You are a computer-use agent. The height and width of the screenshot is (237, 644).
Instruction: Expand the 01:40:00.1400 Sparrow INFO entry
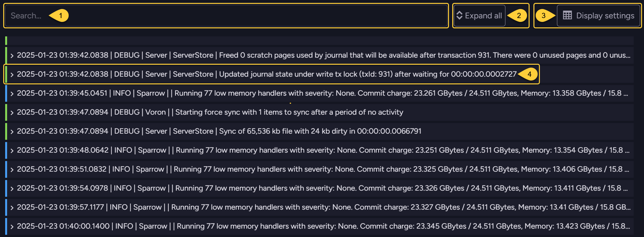tap(12, 226)
